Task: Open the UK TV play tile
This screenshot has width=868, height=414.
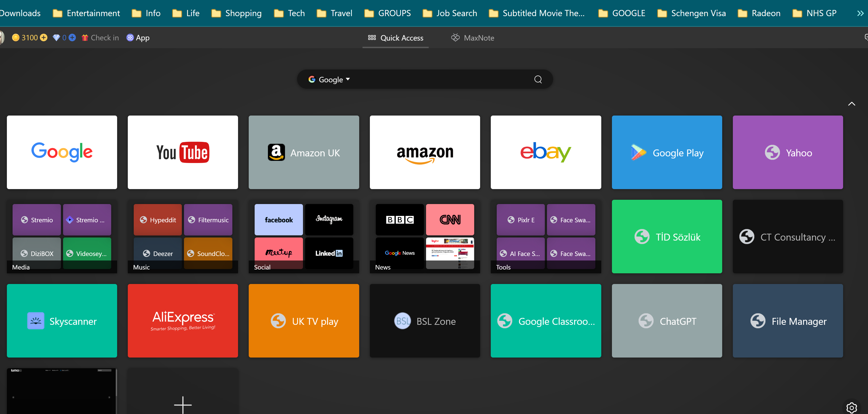Action: [x=303, y=321]
